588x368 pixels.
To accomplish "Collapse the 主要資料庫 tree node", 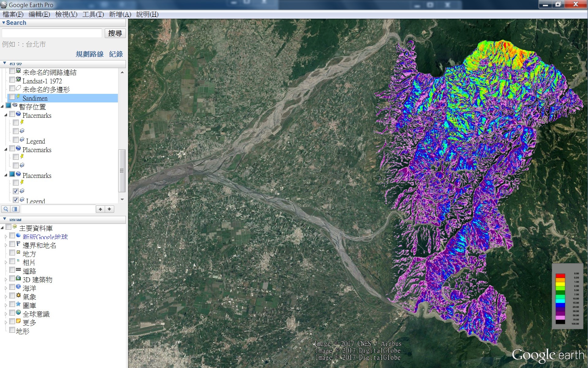I will [2, 228].
